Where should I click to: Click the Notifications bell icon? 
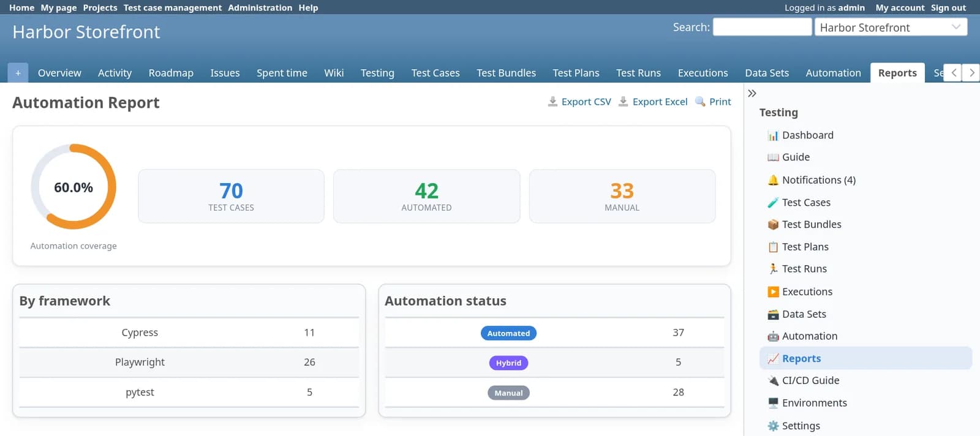point(773,180)
